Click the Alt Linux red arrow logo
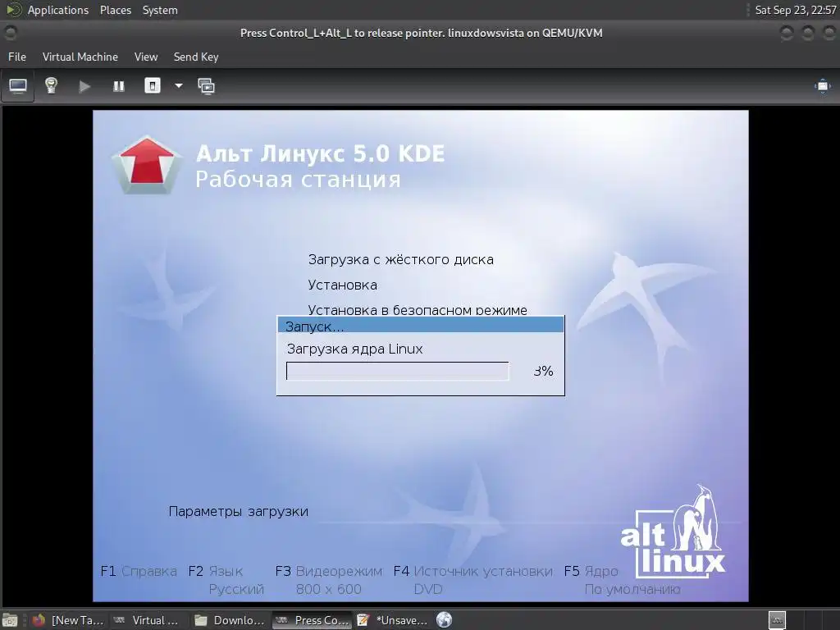This screenshot has width=840, height=630. point(147,165)
